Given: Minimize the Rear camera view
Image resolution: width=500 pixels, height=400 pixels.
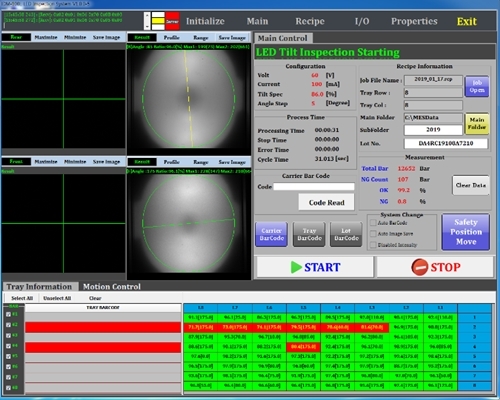Looking at the screenshot, I should (x=75, y=37).
